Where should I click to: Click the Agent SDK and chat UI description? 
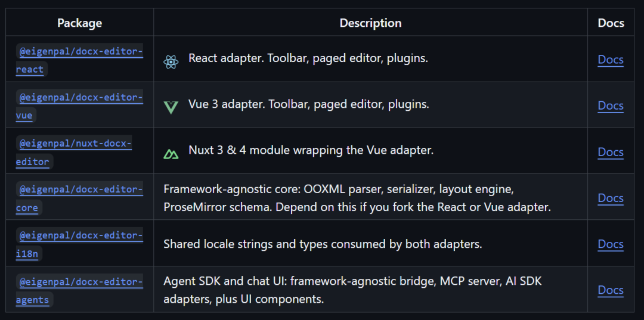(352, 290)
